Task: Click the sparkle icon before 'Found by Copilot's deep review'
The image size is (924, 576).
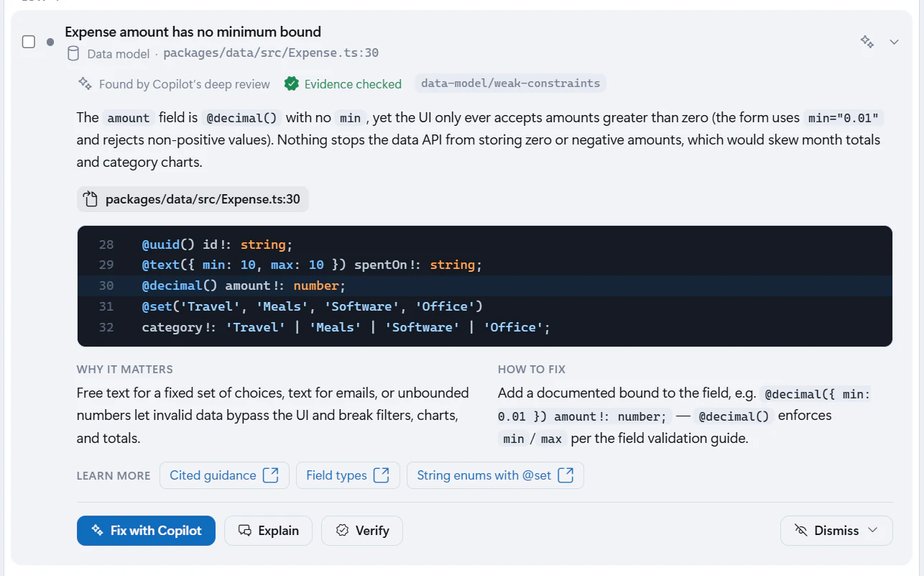Action: 85,83
